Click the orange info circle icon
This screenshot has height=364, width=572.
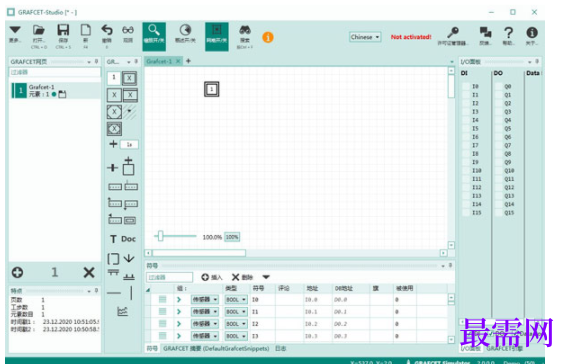[268, 37]
